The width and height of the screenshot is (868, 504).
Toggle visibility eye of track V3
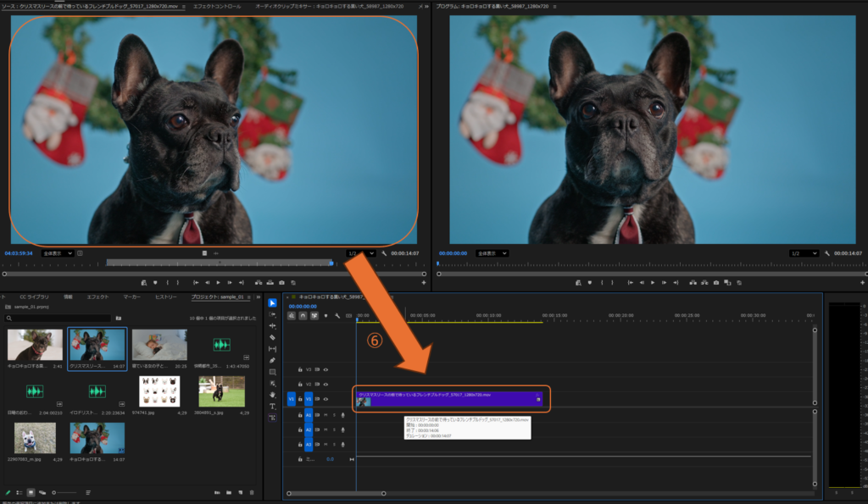325,369
